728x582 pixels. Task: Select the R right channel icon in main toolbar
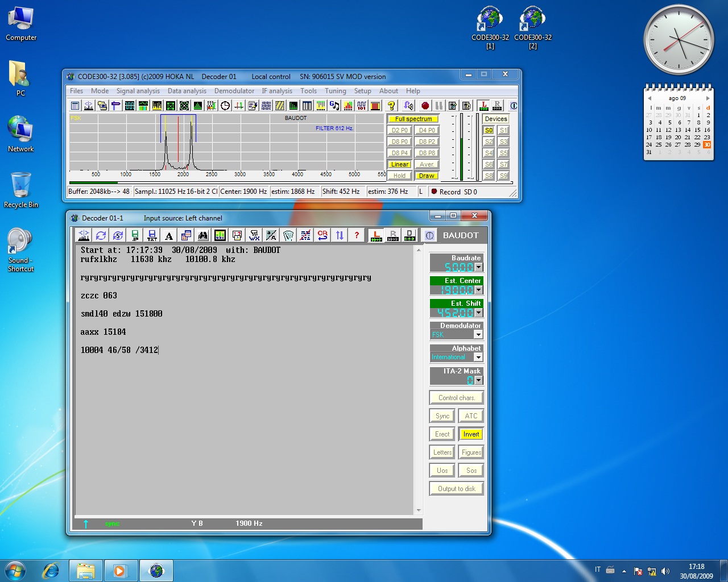pyautogui.click(x=497, y=106)
